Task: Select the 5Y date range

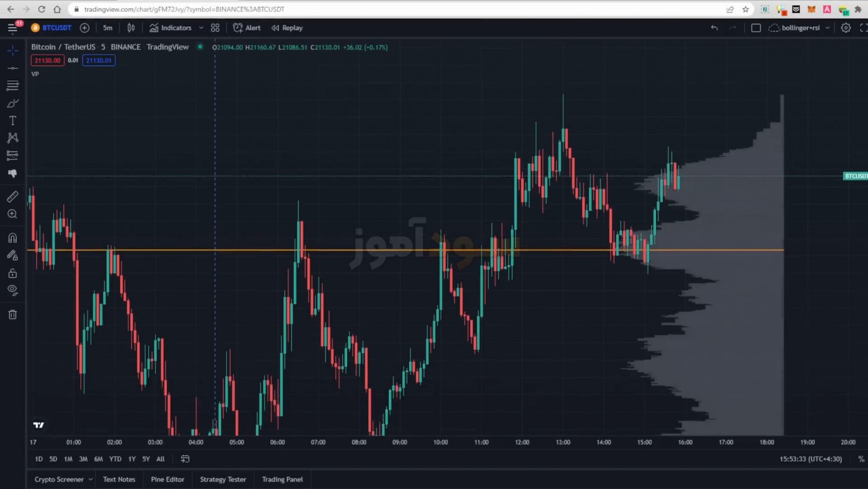Action: point(146,459)
